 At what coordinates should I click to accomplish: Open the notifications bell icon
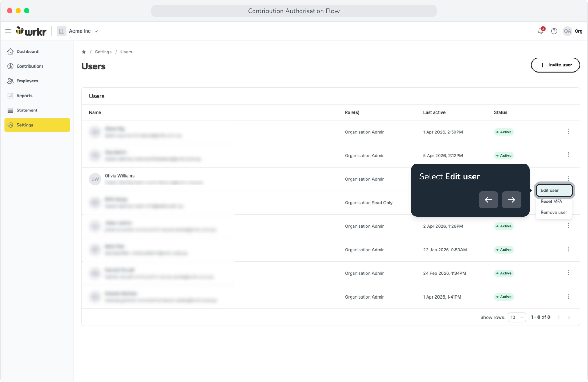pos(541,31)
